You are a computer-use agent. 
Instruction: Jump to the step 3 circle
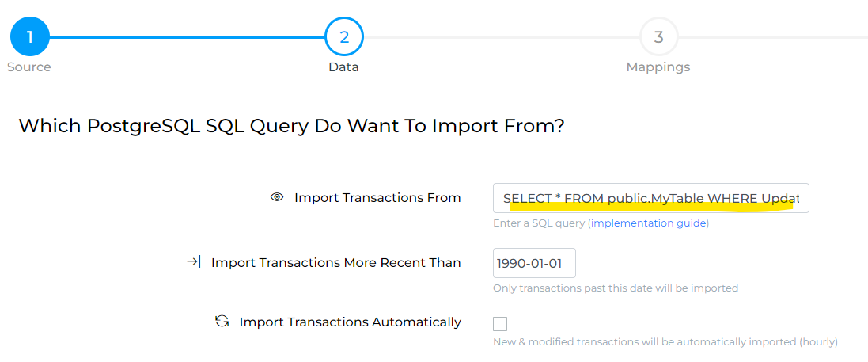click(x=659, y=37)
